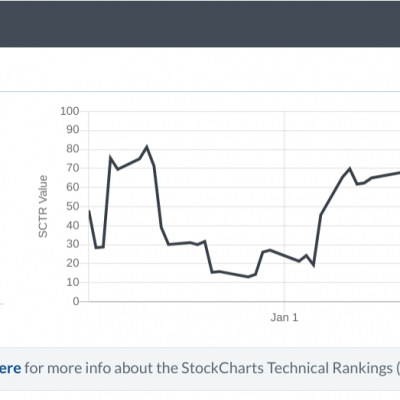This screenshot has width=400, height=400.
Task: Click the line's lowest point near 13
Action: pyautogui.click(x=248, y=277)
